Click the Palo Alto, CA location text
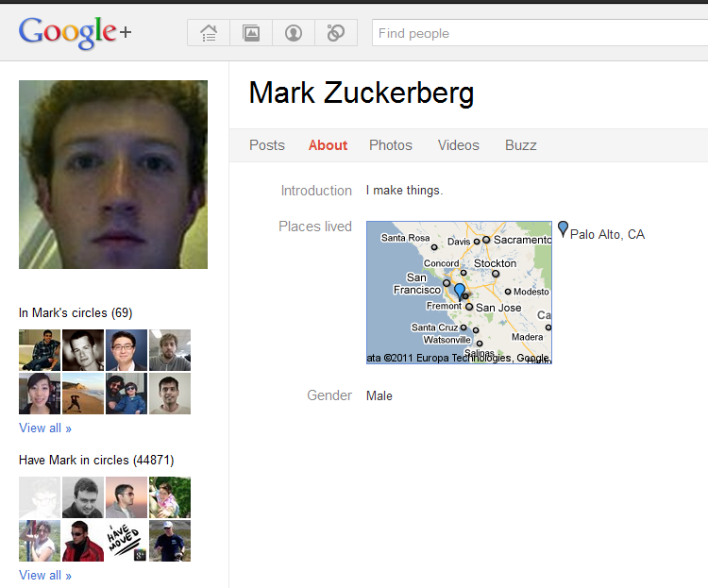The width and height of the screenshot is (708, 588). (607, 234)
